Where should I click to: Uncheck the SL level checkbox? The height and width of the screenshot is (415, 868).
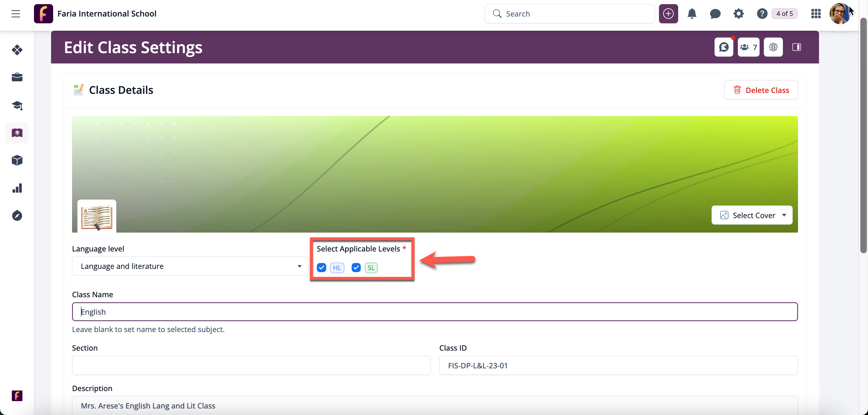click(356, 268)
